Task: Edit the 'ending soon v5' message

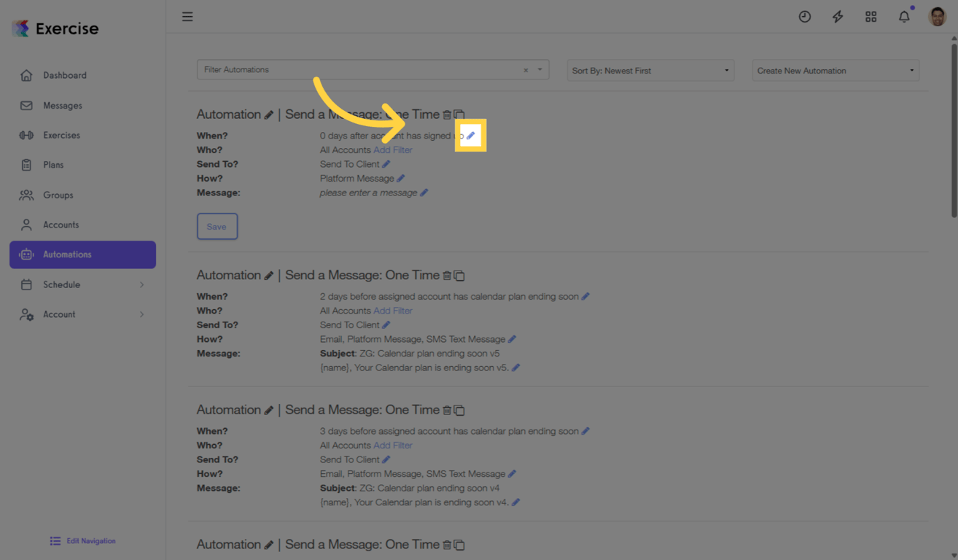Action: 515,367
